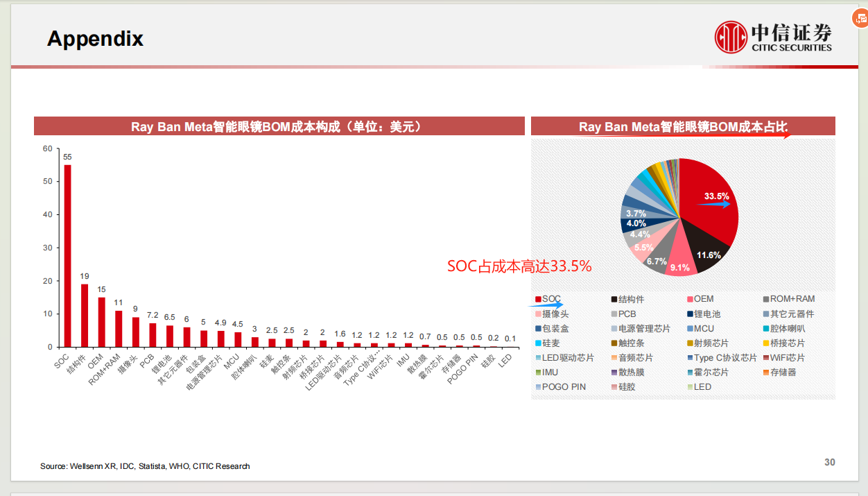868x496 pixels.
Task: Click the yellow 桥接芯片 legend swatch
Action: pos(765,343)
